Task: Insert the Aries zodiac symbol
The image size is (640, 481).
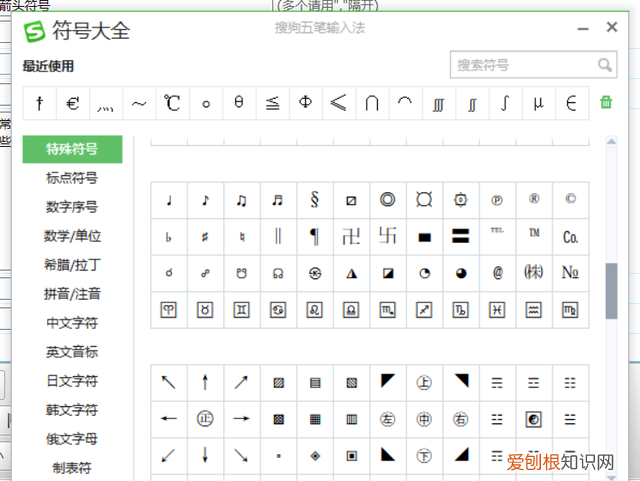Action: [x=169, y=310]
